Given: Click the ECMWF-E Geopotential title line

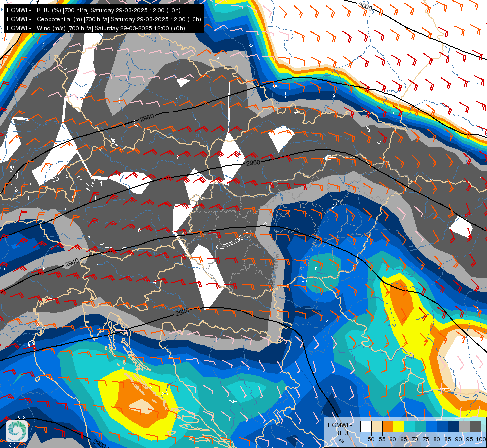Looking at the screenshot, I should pyautogui.click(x=104, y=19).
